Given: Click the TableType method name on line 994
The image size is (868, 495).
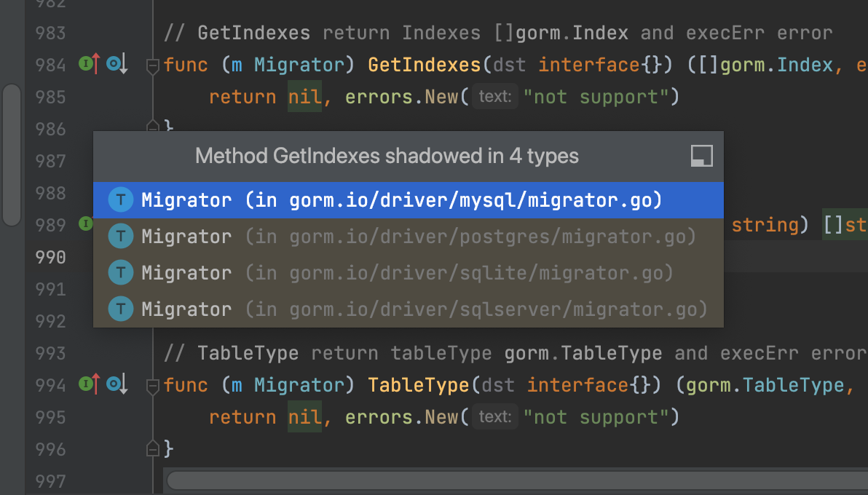Looking at the screenshot, I should (419, 384).
